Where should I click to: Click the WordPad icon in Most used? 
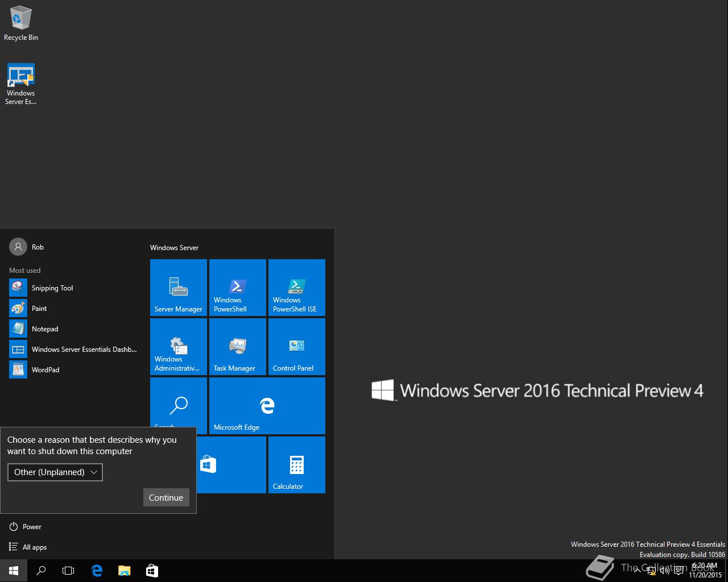(x=18, y=369)
